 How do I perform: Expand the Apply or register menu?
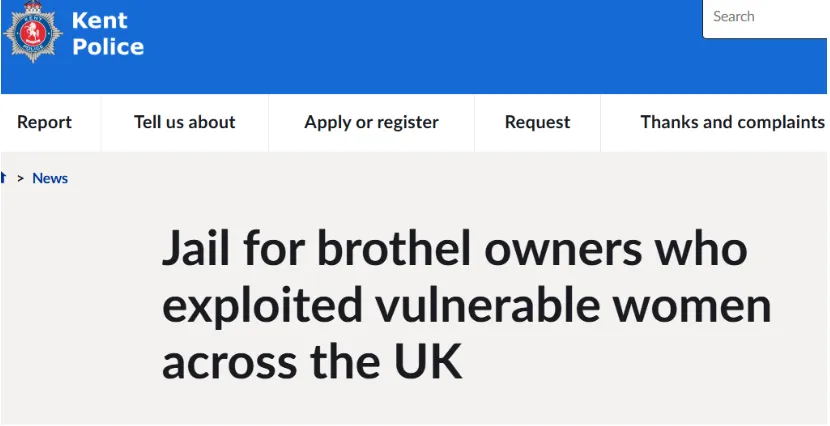point(371,122)
